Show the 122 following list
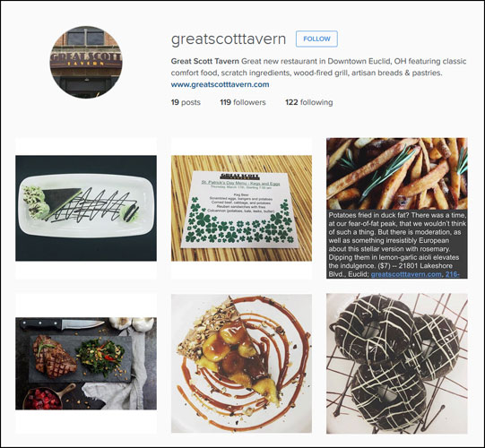This screenshot has height=448, width=485. [x=309, y=102]
